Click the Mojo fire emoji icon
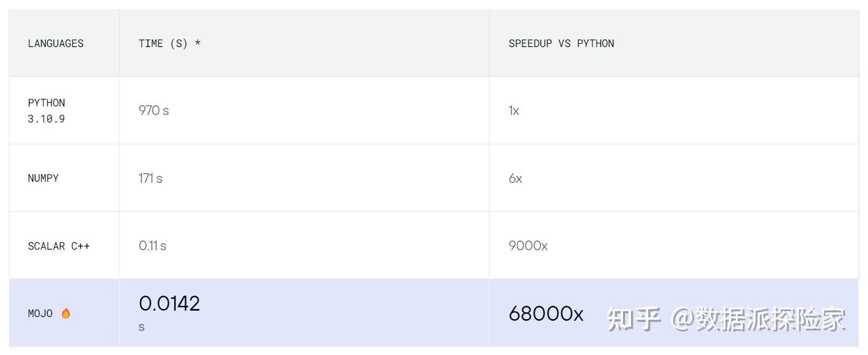The width and height of the screenshot is (868, 355). pyautogui.click(x=66, y=313)
